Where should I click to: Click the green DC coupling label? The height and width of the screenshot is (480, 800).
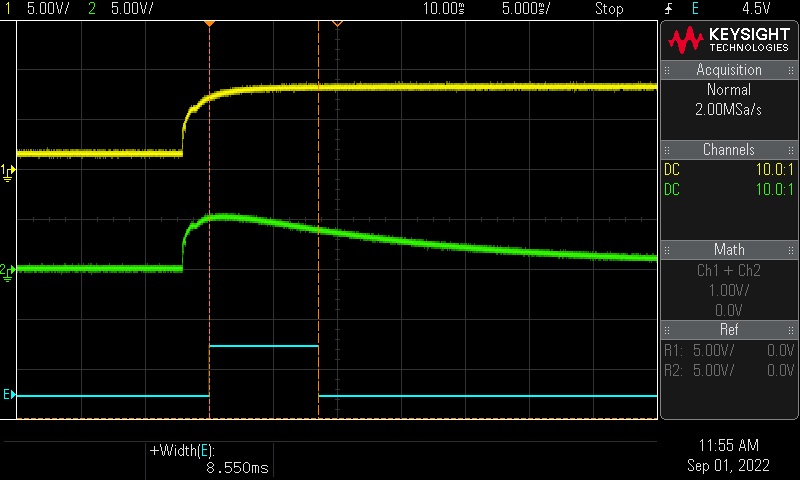tap(671, 190)
